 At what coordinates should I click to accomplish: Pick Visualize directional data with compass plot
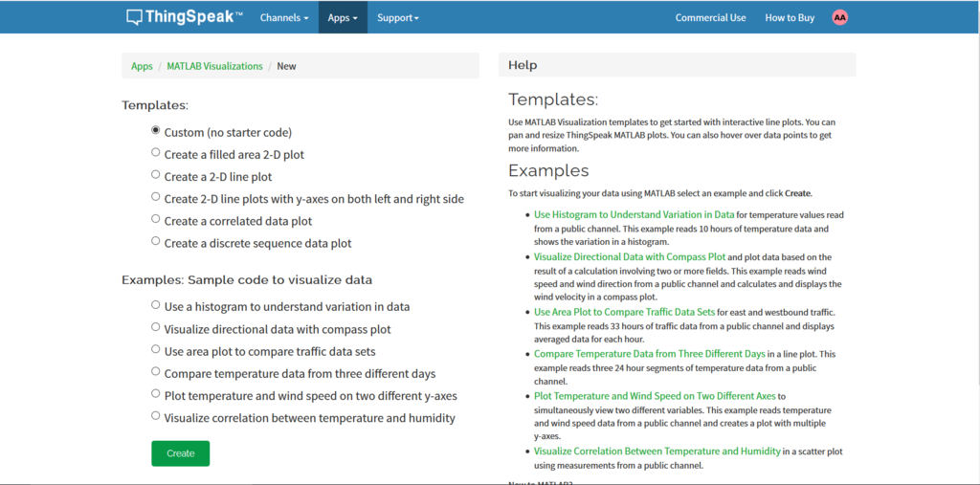[156, 327]
